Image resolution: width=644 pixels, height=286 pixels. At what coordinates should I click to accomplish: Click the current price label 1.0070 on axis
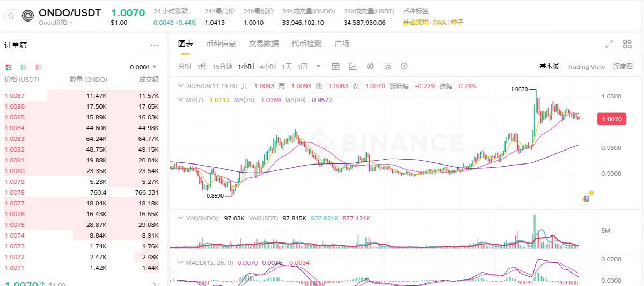[x=612, y=119]
